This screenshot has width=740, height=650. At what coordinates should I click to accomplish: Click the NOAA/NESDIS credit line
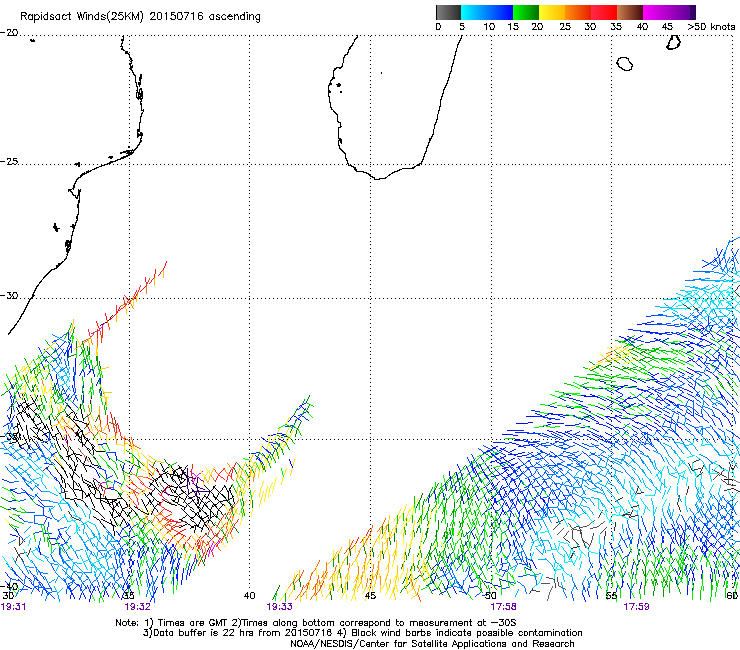click(432, 644)
